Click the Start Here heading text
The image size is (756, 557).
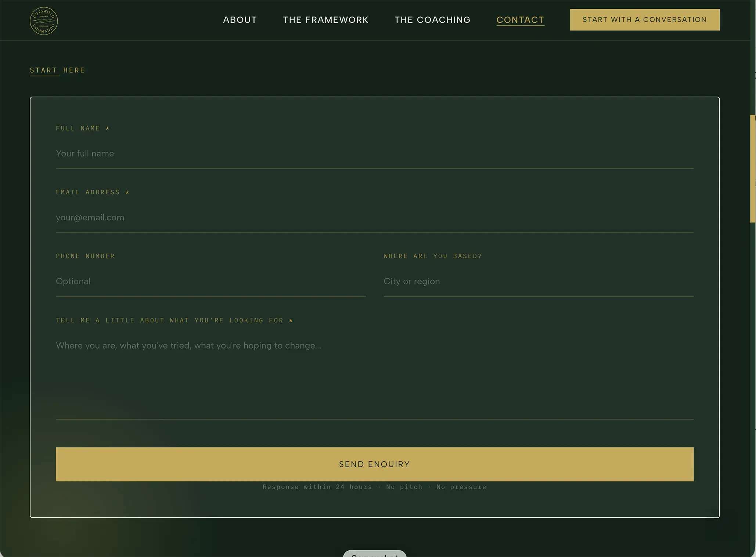[x=57, y=70]
